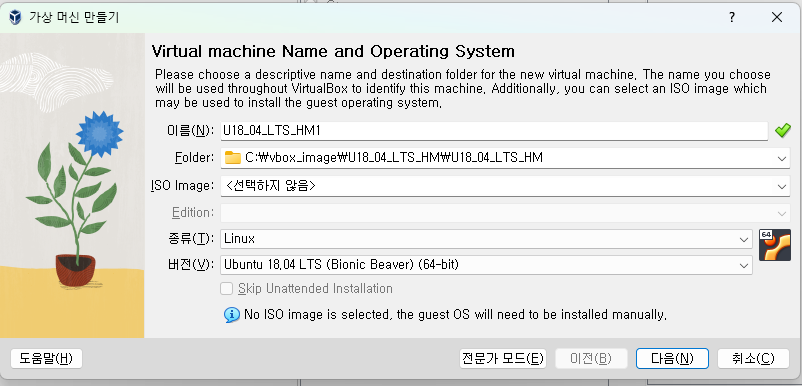802x386 pixels.
Task: Click the 도움말(H) help button
Action: [46, 358]
